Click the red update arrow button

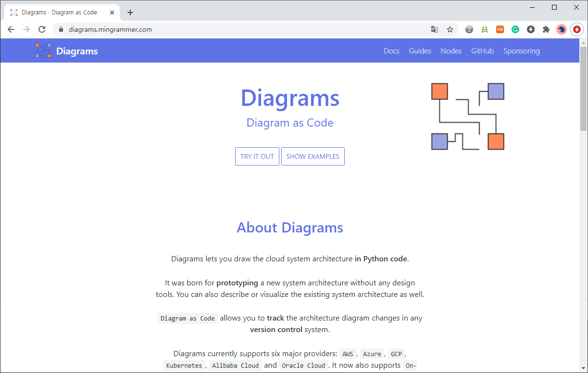tap(577, 29)
